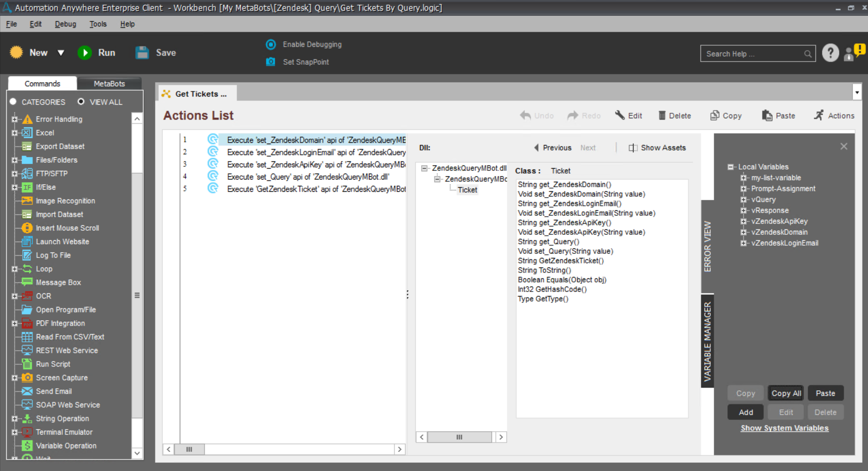Click the Edit wrench icon in toolbar
The height and width of the screenshot is (471, 868).
[620, 115]
